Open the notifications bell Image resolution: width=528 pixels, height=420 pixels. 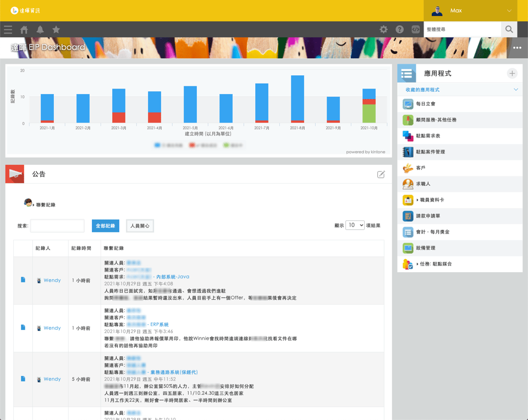pos(40,30)
